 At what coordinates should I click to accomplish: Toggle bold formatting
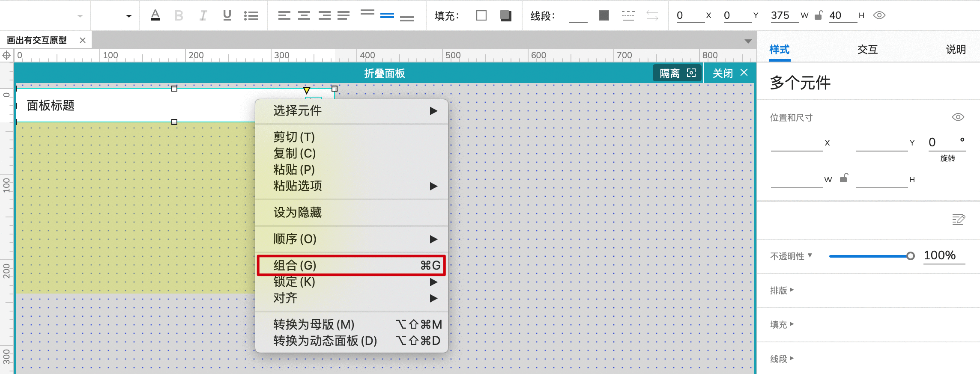[x=179, y=16]
